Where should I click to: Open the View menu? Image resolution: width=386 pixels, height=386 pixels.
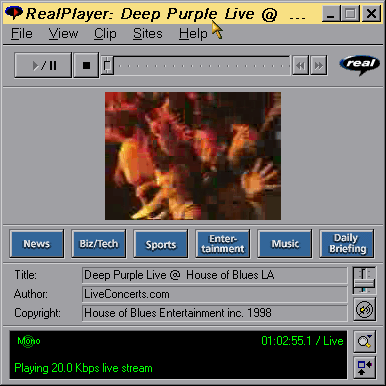click(63, 34)
